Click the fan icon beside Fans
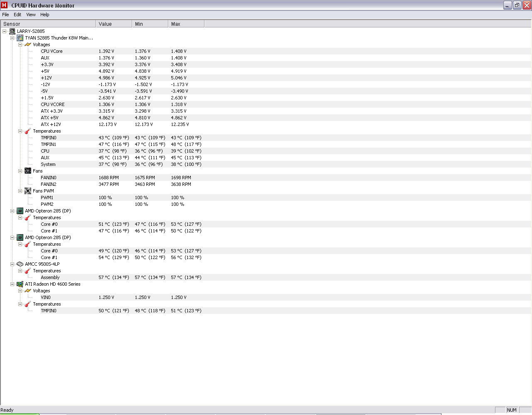532x415 pixels. click(28, 171)
